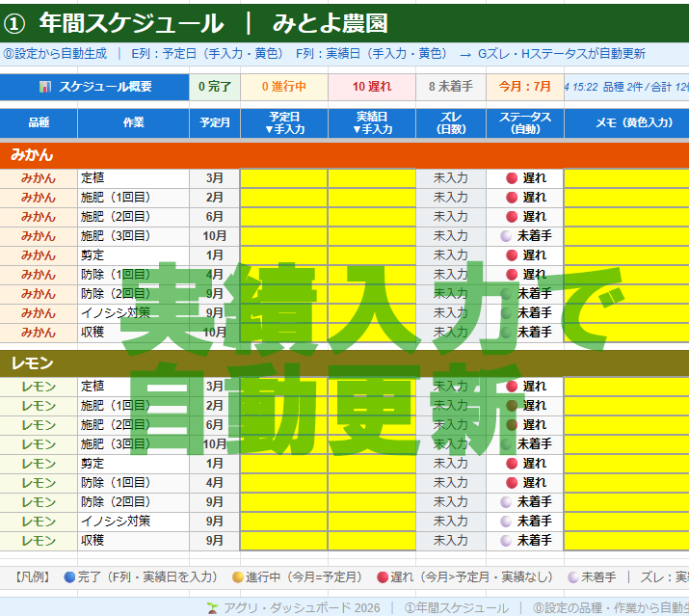Select the 未入力 cell in みかん 施肥（1回目） row
The image size is (689, 616).
tap(451, 198)
